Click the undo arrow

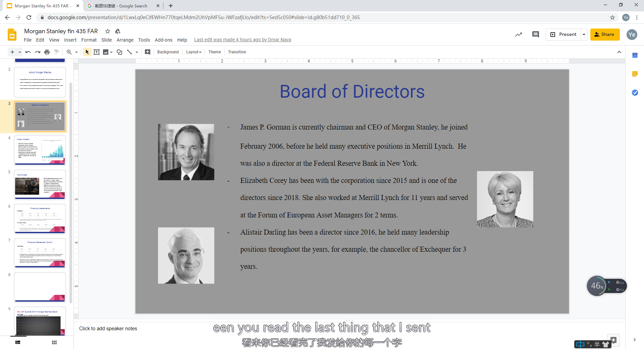(28, 52)
